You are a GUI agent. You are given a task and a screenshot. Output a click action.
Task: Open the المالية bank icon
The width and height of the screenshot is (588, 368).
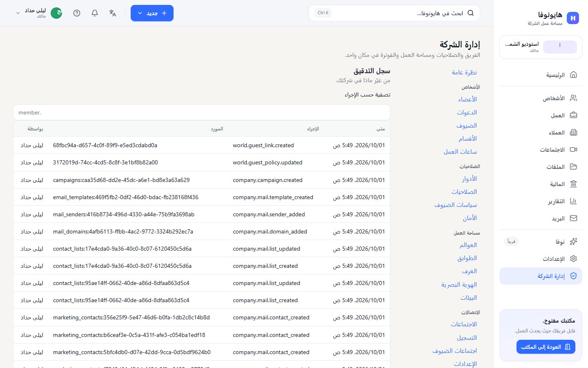pos(573,184)
